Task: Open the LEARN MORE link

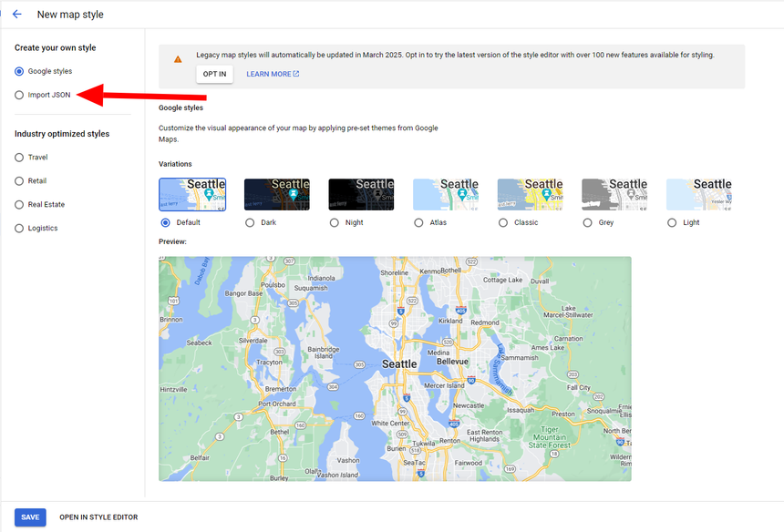Action: (273, 74)
